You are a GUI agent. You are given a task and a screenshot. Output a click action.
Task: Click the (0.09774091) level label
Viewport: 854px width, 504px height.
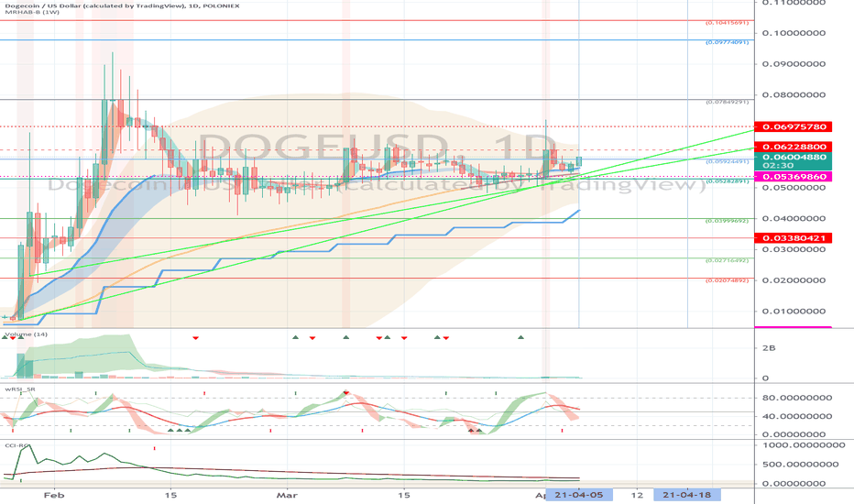tap(727, 42)
